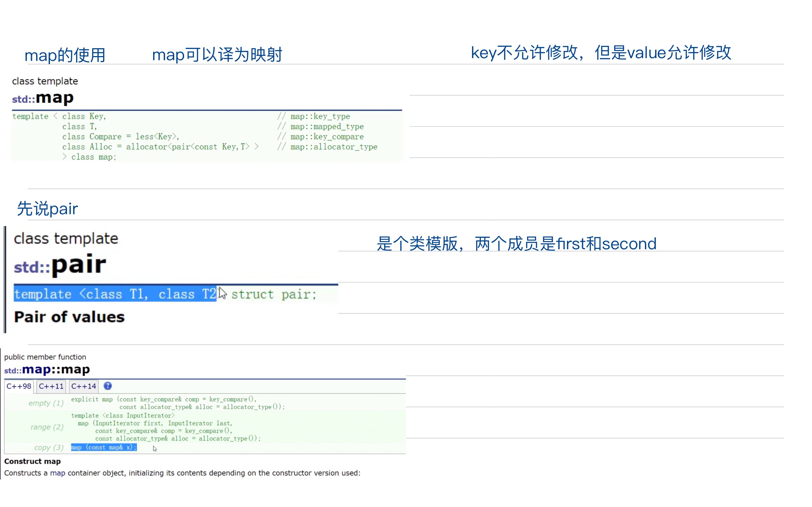Switch to the C++11 tab
812x507 pixels.
click(51, 386)
